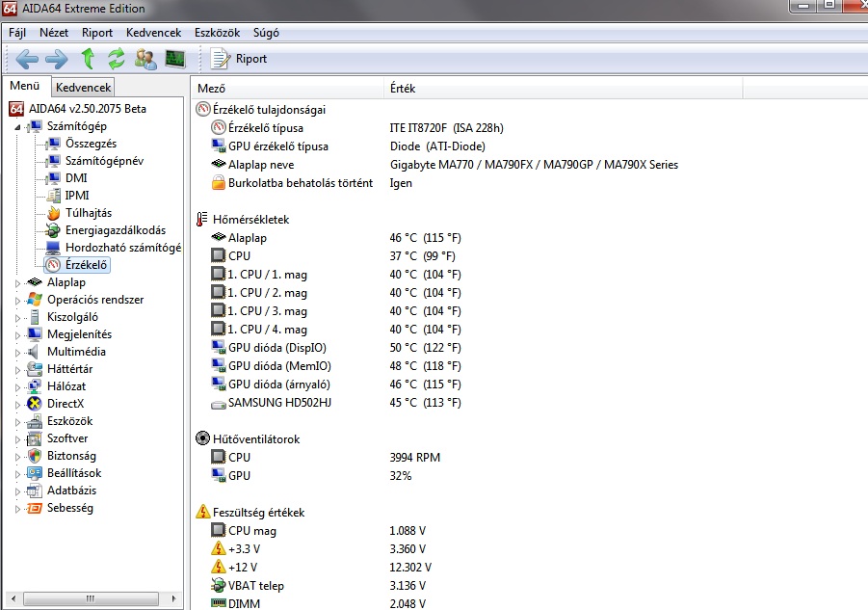Click the Biztonság shield icon
This screenshot has height=610, width=868.
35,456
